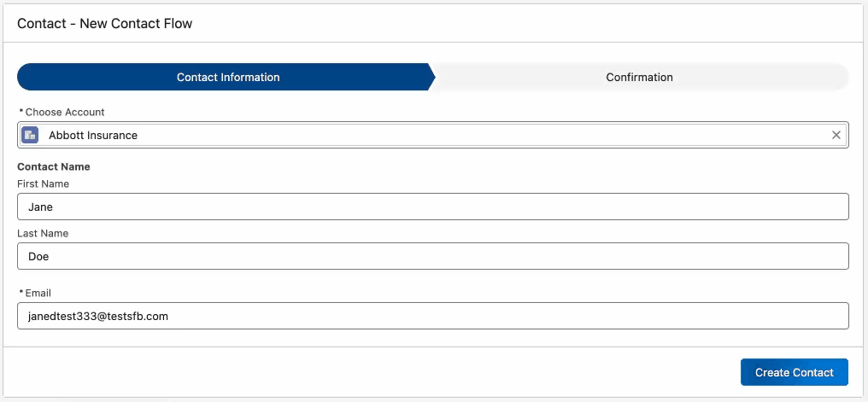Focus the Last Name input field

[432, 256]
